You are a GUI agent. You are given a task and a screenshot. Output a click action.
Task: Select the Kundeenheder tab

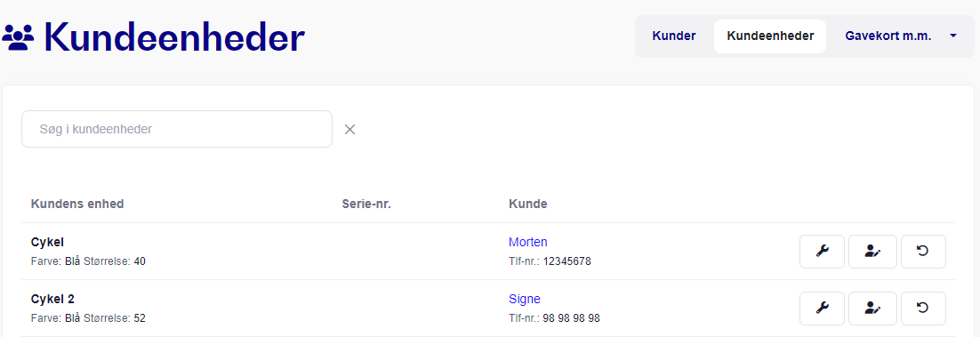point(770,36)
